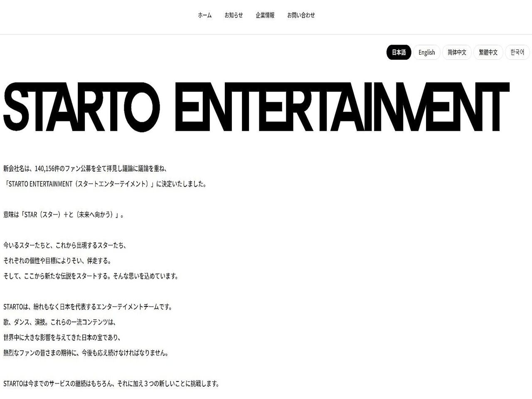The image size is (532, 399).
Task: Click the line STARTOは、紛れもなく日本を代表する
Action: (88, 307)
